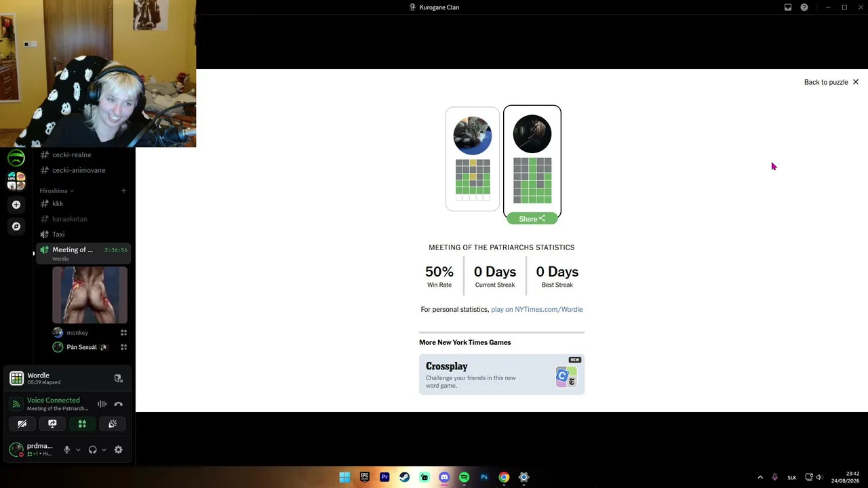Open output device options arrow beside headphones

(x=104, y=449)
